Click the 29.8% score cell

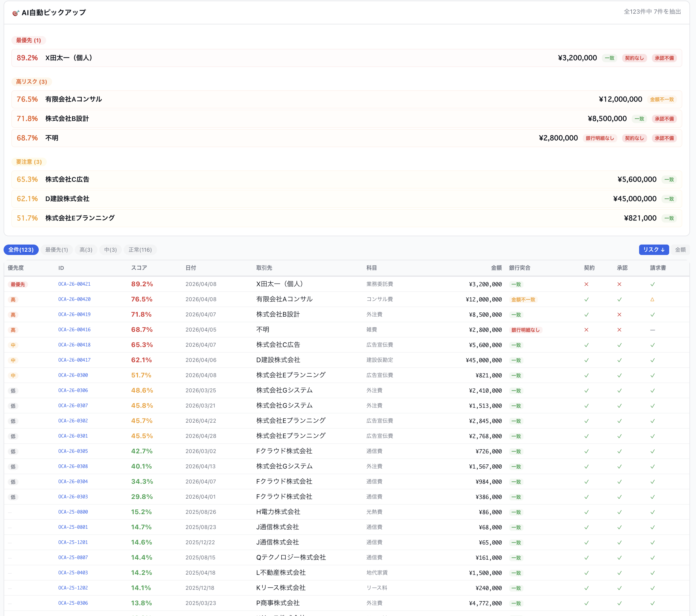tap(142, 497)
